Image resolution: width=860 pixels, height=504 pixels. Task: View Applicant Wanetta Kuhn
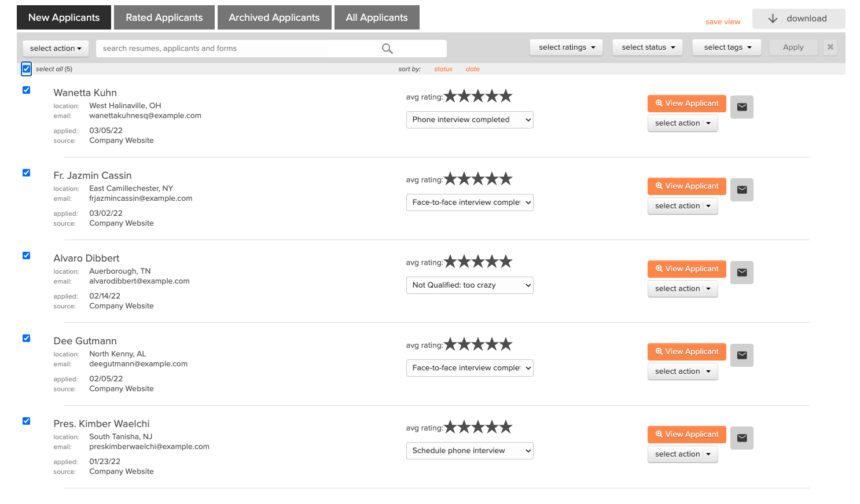coord(687,104)
